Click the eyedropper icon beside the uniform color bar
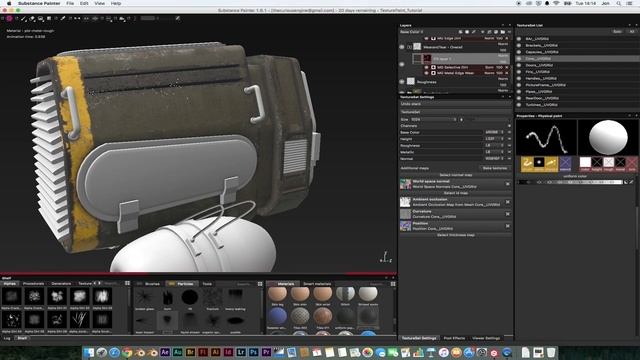The image size is (640, 360). tap(631, 182)
